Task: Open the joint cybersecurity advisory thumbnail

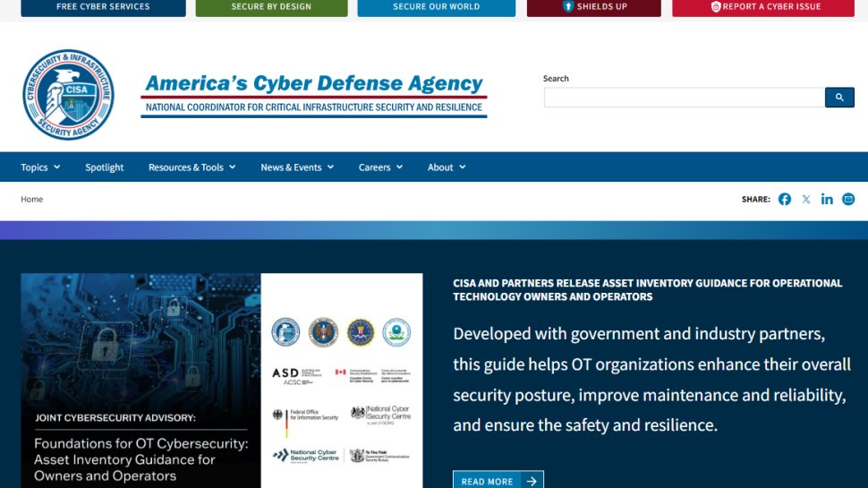Action: pos(221,381)
